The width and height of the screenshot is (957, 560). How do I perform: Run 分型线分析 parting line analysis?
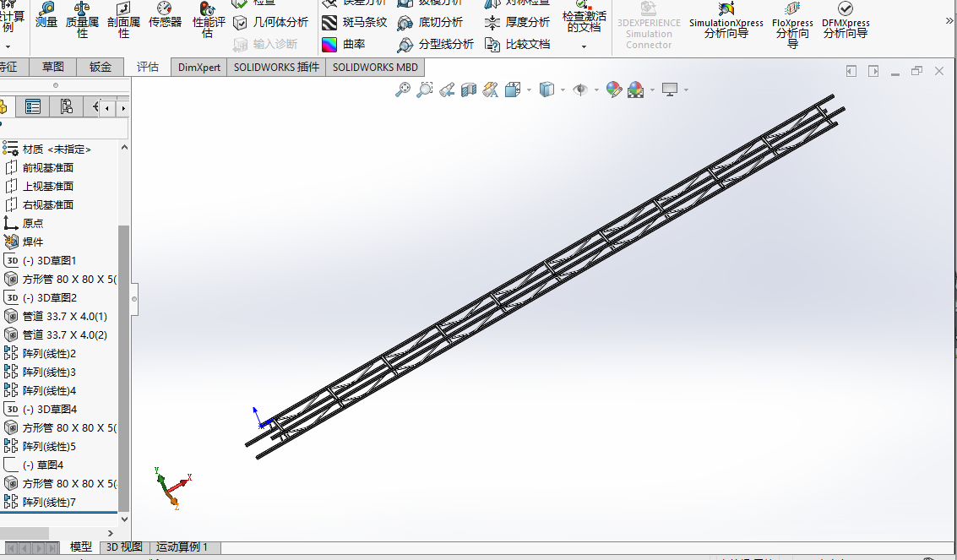(435, 45)
